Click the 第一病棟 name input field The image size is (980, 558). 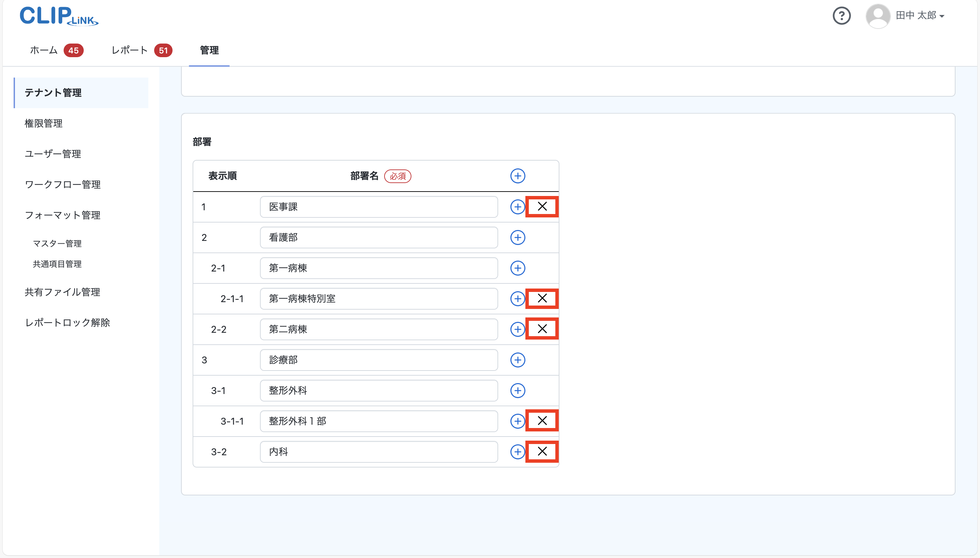pos(379,268)
